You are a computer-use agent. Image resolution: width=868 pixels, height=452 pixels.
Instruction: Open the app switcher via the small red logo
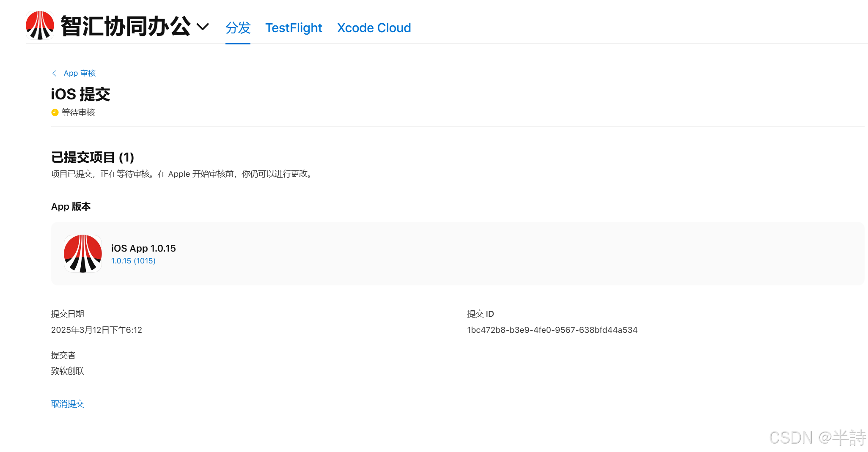[x=40, y=25]
